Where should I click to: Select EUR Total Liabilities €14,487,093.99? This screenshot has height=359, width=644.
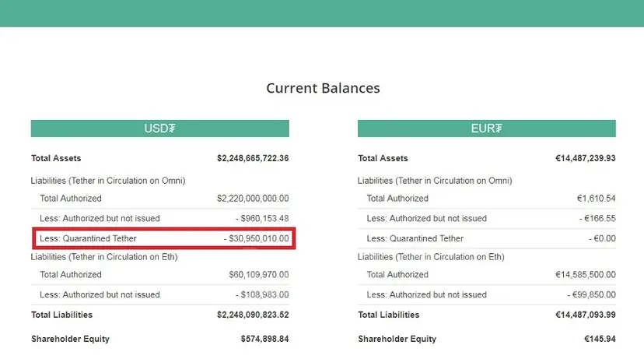[x=585, y=315]
